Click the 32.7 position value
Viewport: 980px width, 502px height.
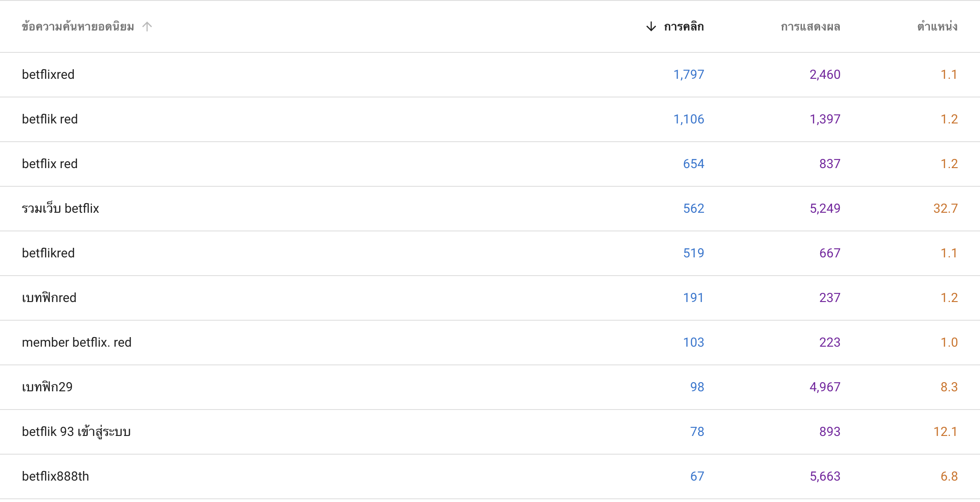click(945, 209)
